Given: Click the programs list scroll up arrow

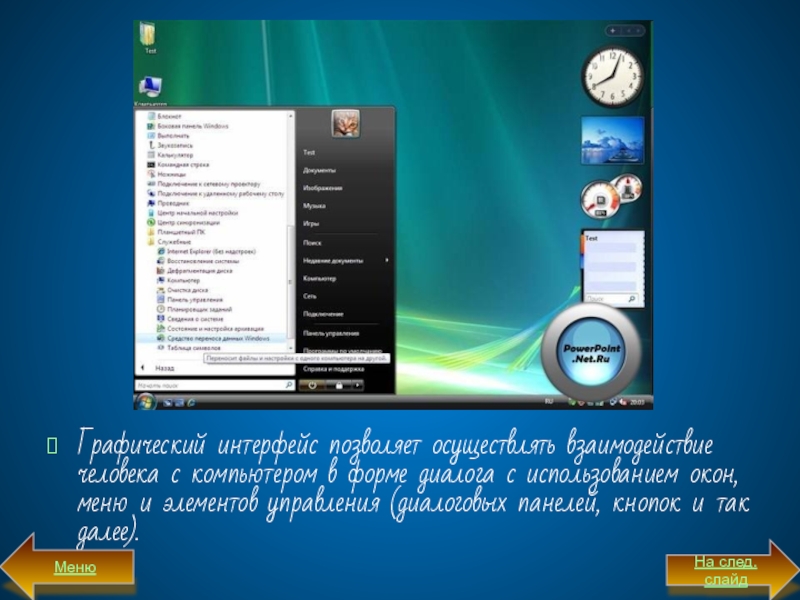Looking at the screenshot, I should pyautogui.click(x=291, y=116).
